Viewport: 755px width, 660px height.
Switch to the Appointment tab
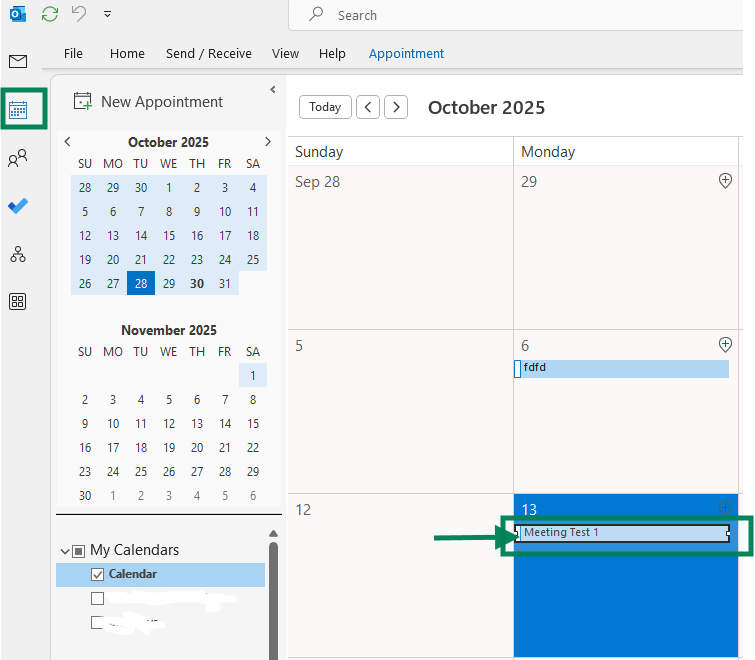[406, 53]
